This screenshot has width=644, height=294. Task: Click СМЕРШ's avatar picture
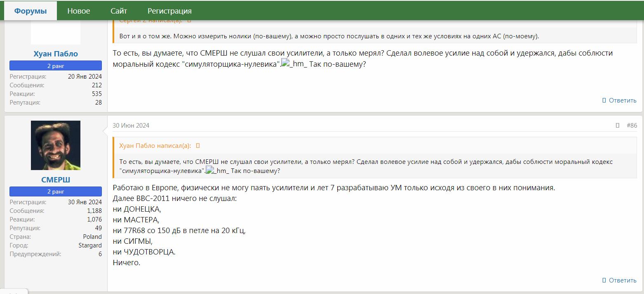(55, 145)
